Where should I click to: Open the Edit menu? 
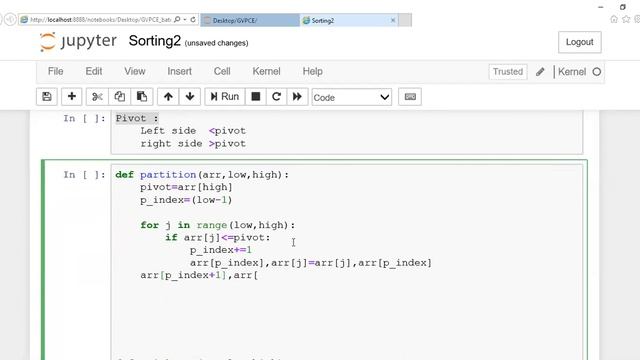point(93,71)
